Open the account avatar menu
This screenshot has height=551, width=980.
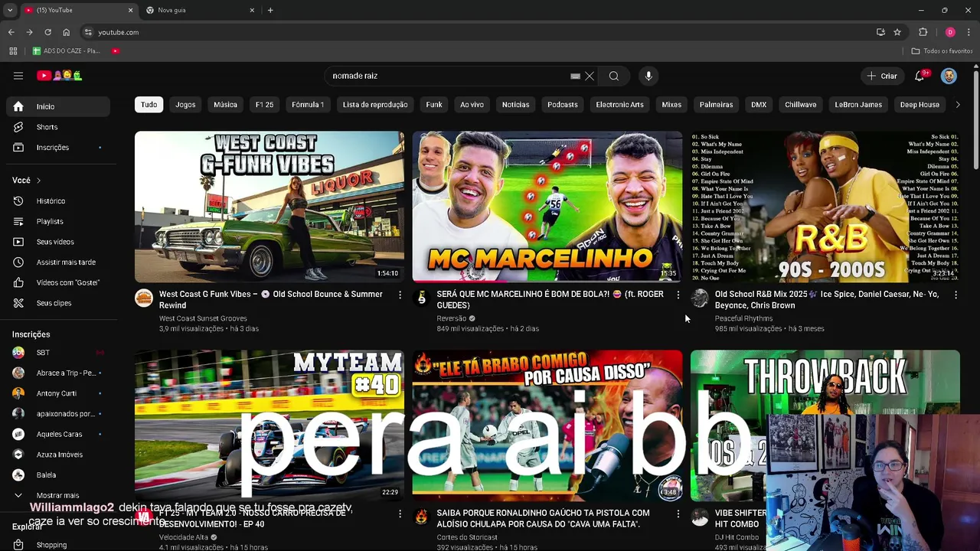pos(949,76)
